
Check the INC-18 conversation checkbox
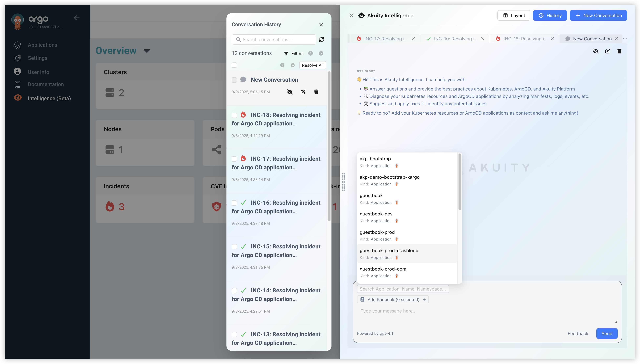coord(234,115)
